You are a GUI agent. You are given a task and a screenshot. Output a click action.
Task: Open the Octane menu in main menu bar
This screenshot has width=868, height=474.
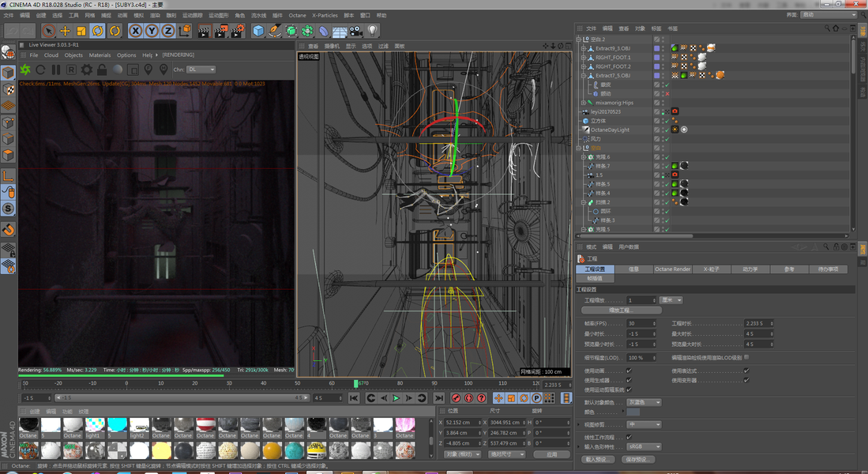click(297, 16)
